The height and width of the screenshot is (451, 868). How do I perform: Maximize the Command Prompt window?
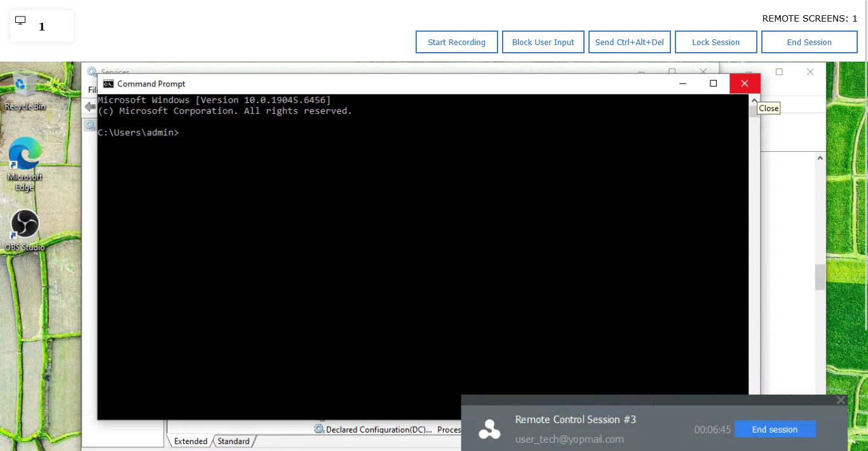713,84
